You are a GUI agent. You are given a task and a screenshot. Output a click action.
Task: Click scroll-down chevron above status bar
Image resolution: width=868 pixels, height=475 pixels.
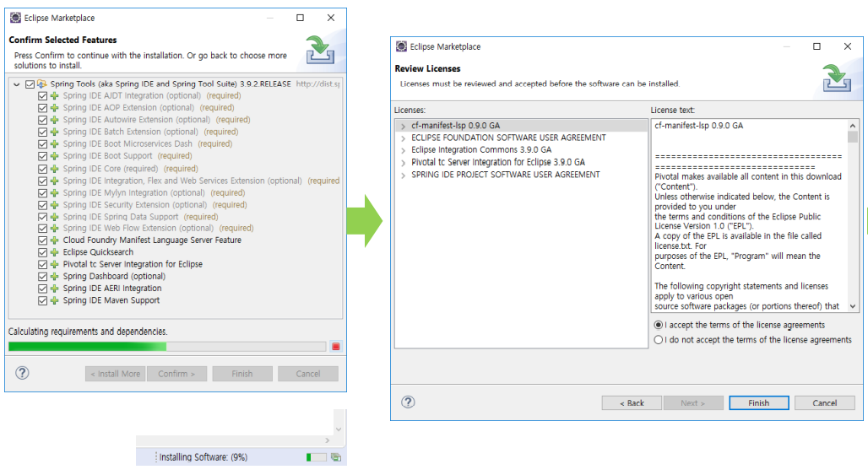tap(339, 429)
